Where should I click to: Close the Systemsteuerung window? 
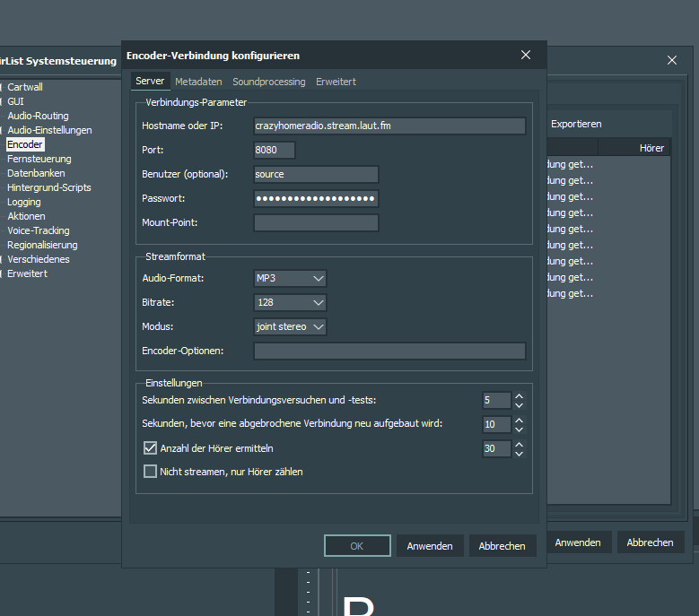coord(672,60)
